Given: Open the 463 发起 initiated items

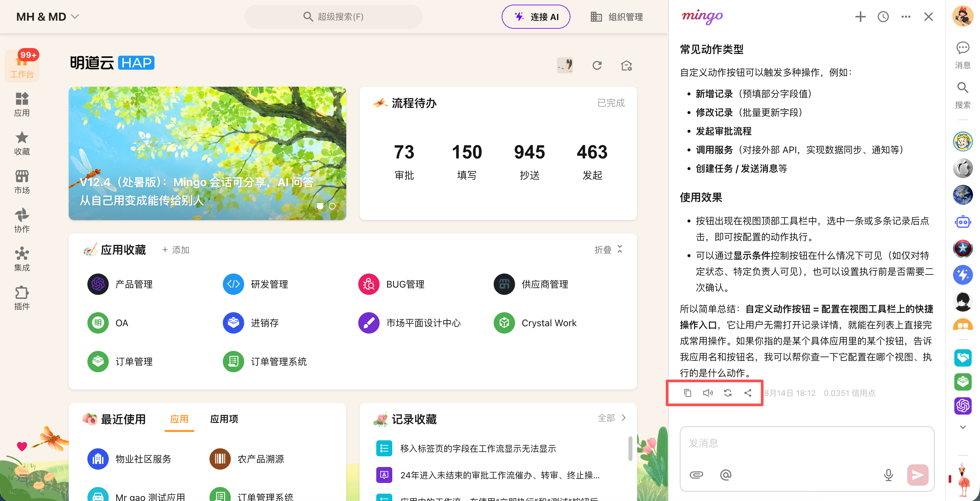Looking at the screenshot, I should pos(592,161).
